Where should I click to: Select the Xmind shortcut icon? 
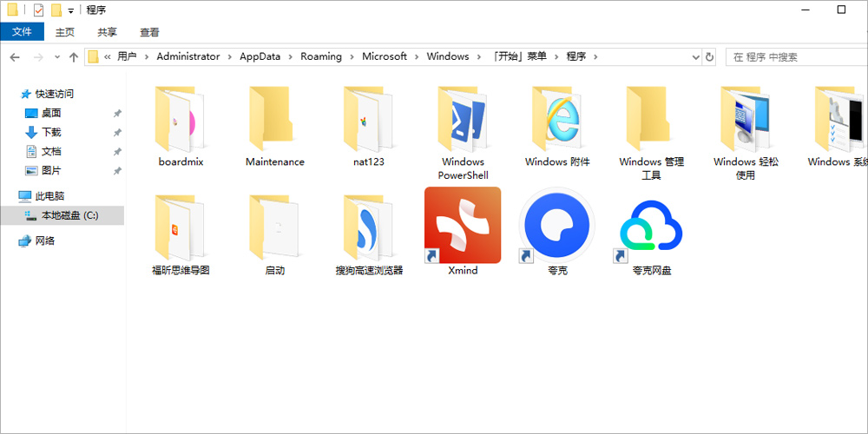tap(463, 226)
